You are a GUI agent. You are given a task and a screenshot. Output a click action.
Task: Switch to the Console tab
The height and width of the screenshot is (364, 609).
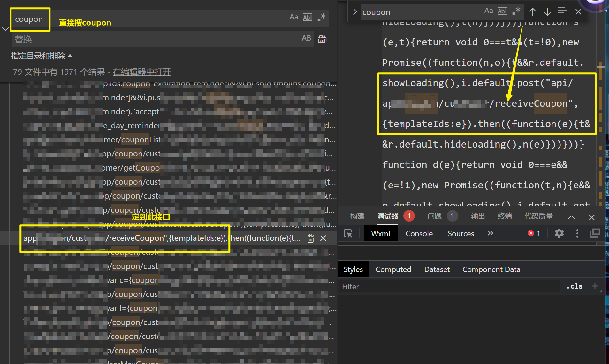pos(419,234)
